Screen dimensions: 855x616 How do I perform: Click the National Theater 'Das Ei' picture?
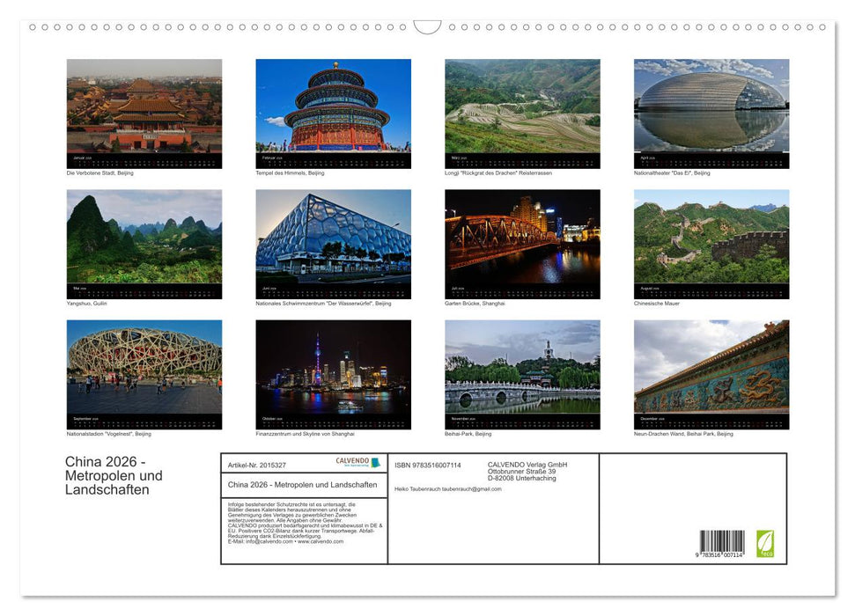pos(710,107)
